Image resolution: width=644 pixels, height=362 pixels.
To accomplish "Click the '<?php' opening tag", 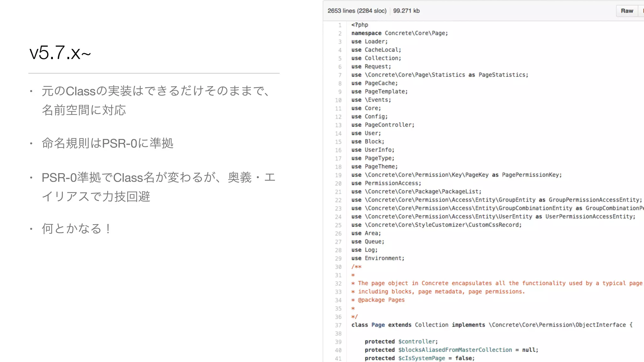I will [360, 25].
